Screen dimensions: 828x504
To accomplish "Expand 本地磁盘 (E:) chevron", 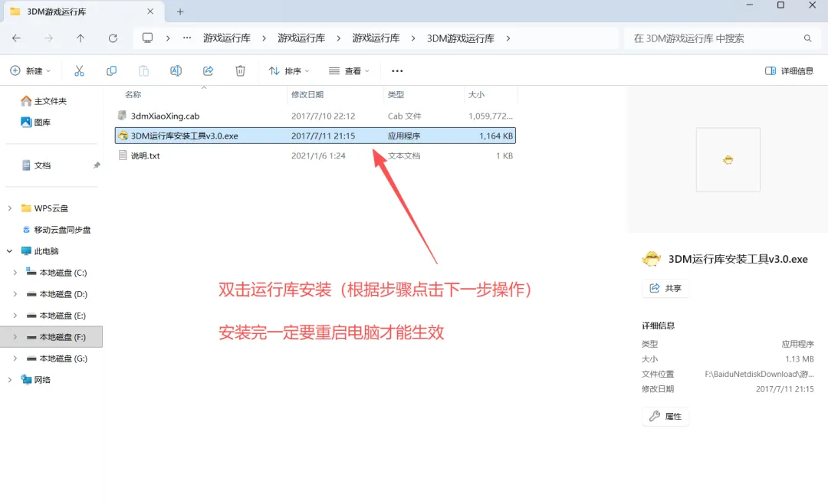I will (15, 315).
